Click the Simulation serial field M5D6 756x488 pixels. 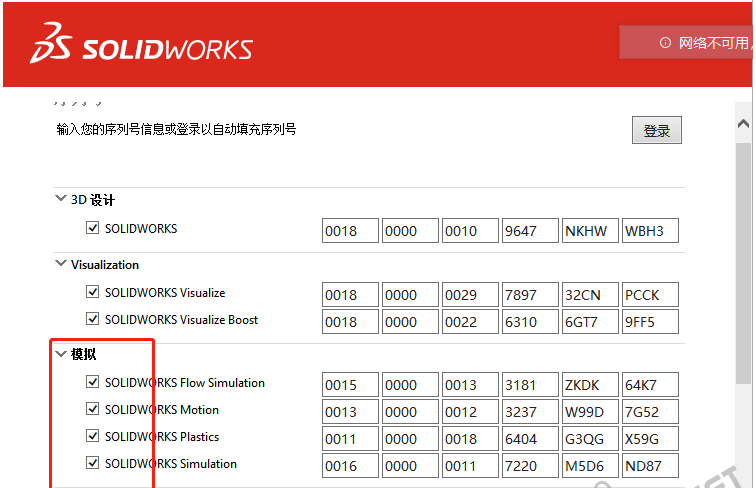click(590, 465)
